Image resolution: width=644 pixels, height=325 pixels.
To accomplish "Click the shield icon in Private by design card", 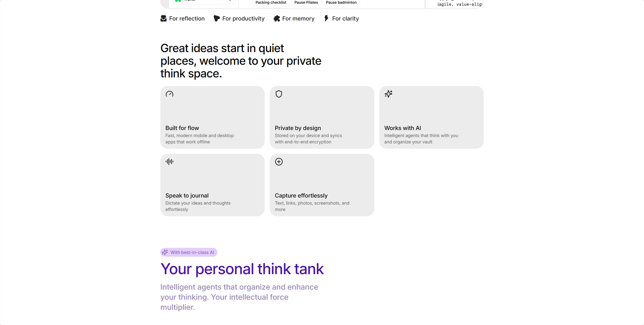I will click(x=279, y=94).
